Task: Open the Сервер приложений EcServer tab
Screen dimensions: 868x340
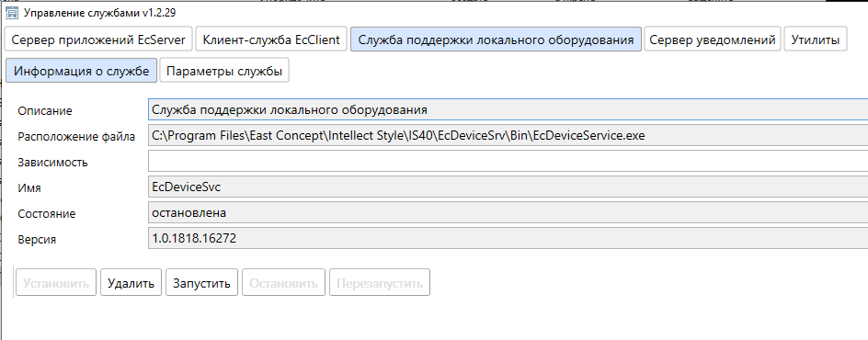Action: click(99, 40)
